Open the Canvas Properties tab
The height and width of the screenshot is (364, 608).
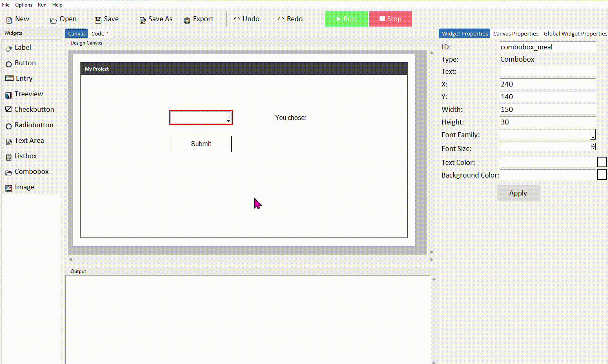(516, 33)
